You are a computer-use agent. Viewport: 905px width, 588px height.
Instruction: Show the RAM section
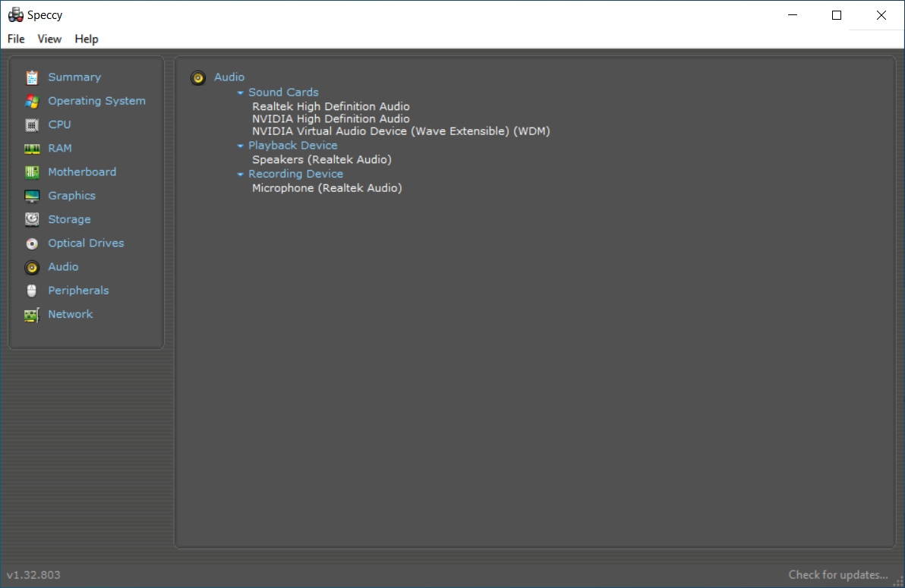tap(60, 148)
